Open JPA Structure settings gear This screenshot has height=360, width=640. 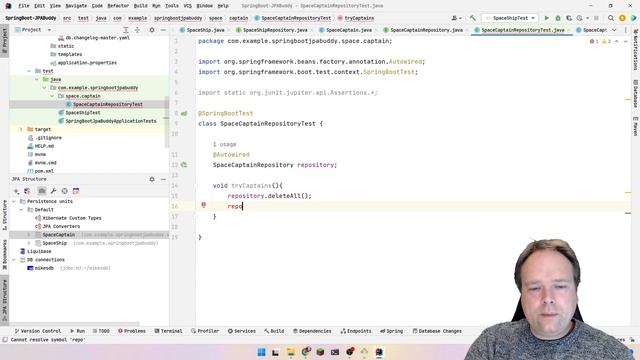point(152,179)
